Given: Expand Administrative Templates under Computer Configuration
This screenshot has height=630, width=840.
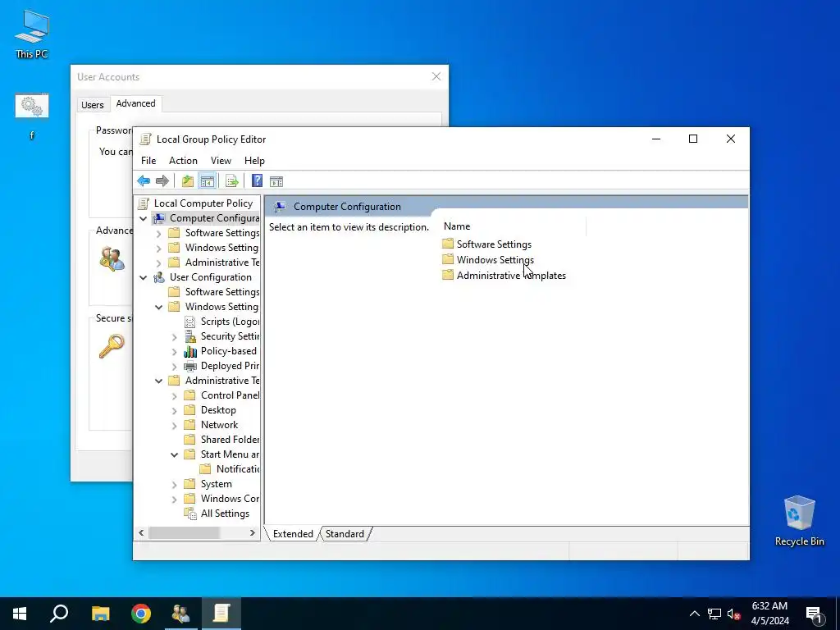Looking at the screenshot, I should pyautogui.click(x=158, y=262).
